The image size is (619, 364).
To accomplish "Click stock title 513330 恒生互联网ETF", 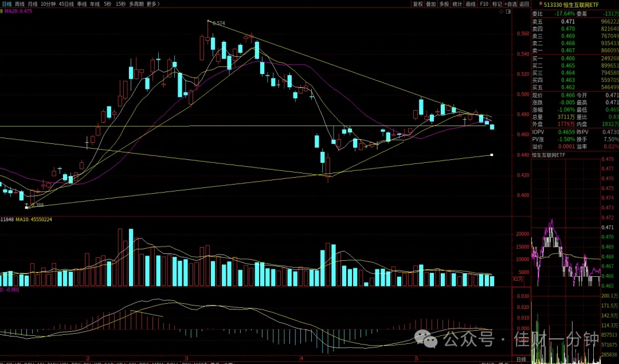I will (571, 5).
